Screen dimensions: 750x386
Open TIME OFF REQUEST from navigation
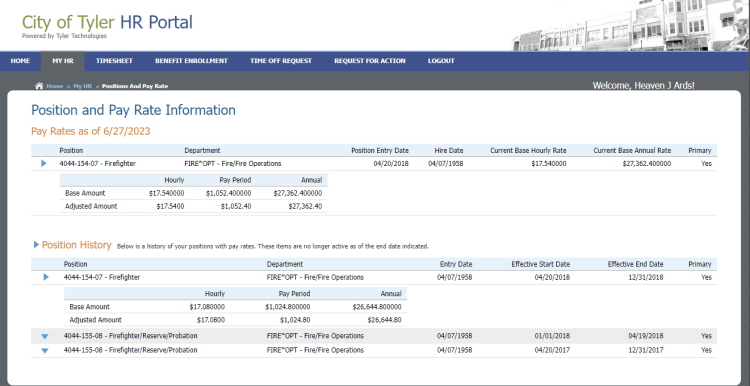[x=281, y=61]
